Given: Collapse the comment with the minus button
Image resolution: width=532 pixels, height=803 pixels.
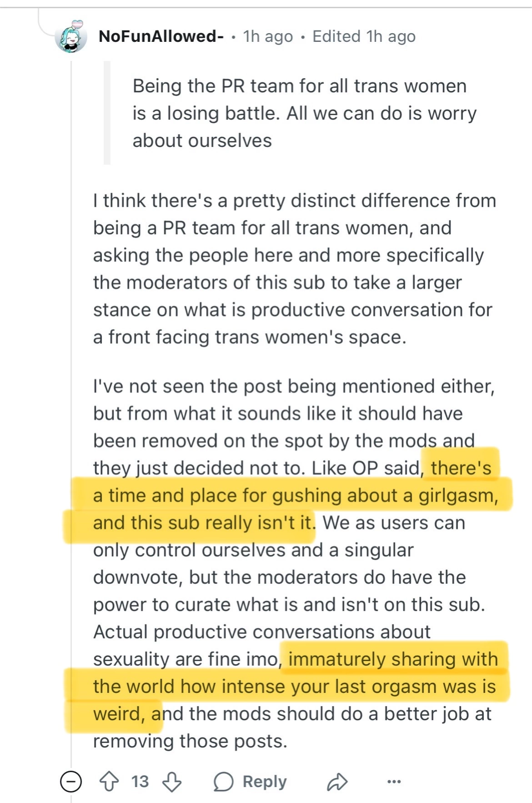Looking at the screenshot, I should (x=71, y=781).
